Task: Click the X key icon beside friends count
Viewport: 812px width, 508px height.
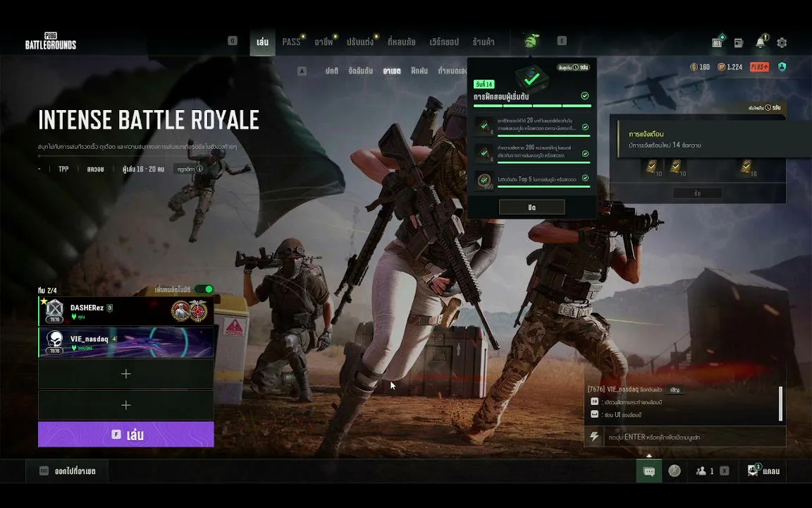Action: pos(725,471)
